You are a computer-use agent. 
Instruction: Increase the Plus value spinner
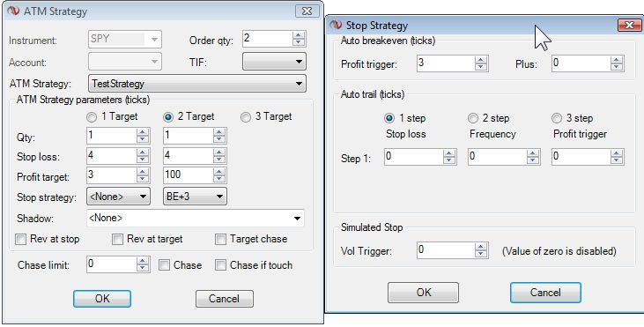[616, 60]
